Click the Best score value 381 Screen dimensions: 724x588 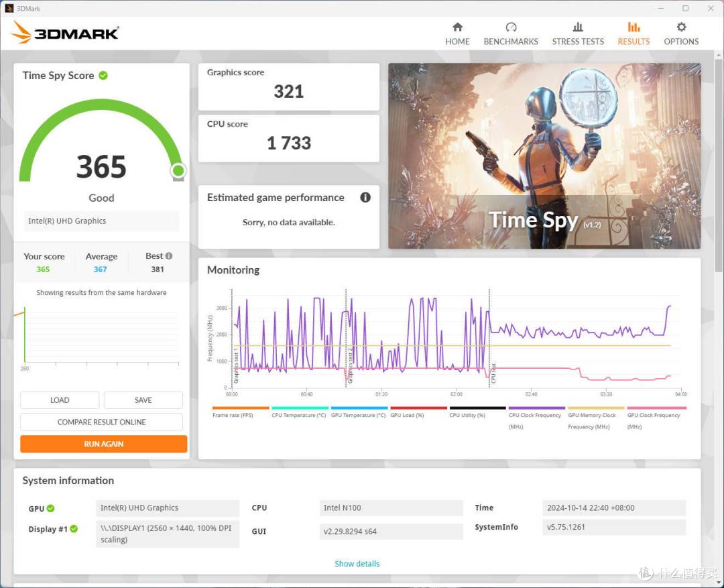pyautogui.click(x=158, y=270)
